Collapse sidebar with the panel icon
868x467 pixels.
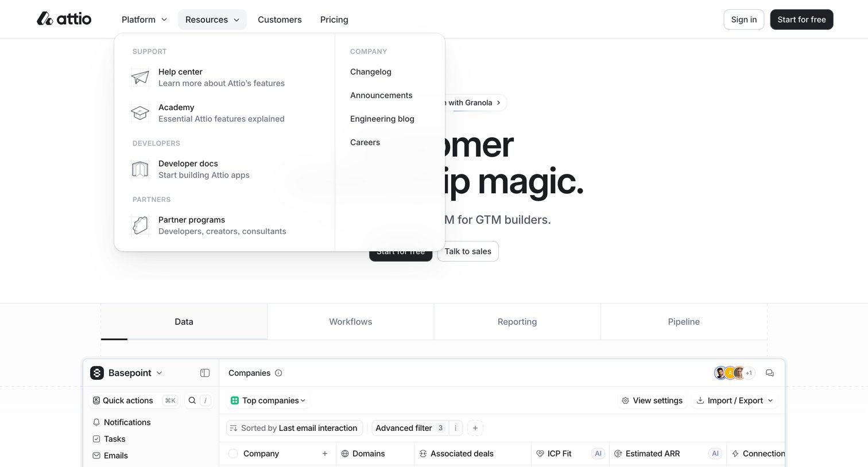(205, 373)
